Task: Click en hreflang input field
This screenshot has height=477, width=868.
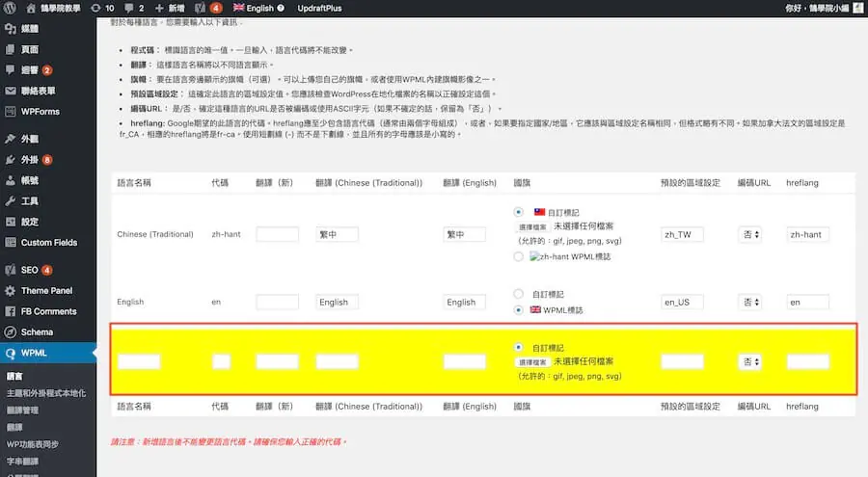Action: [x=807, y=303]
